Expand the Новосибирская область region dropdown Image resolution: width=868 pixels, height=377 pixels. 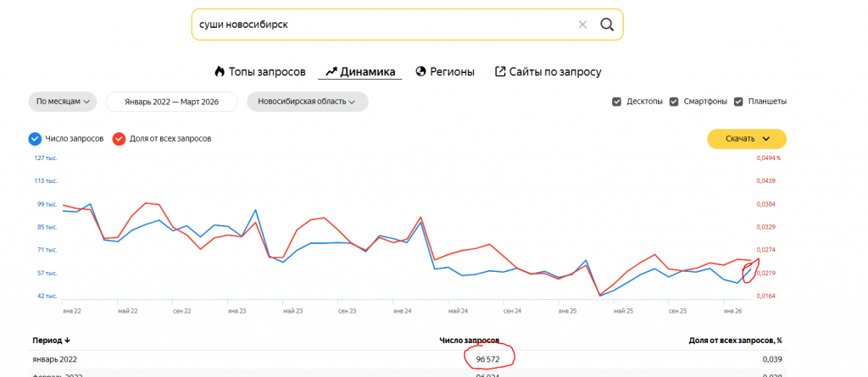tap(307, 102)
